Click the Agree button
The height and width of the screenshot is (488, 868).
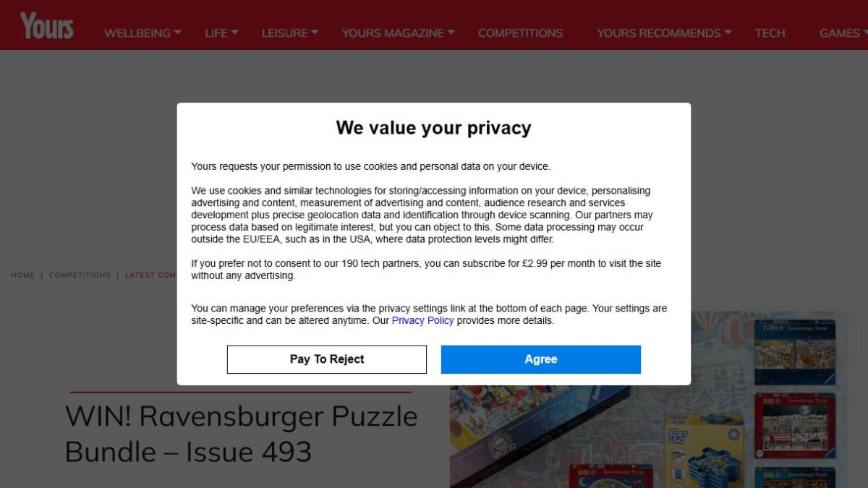click(x=541, y=359)
